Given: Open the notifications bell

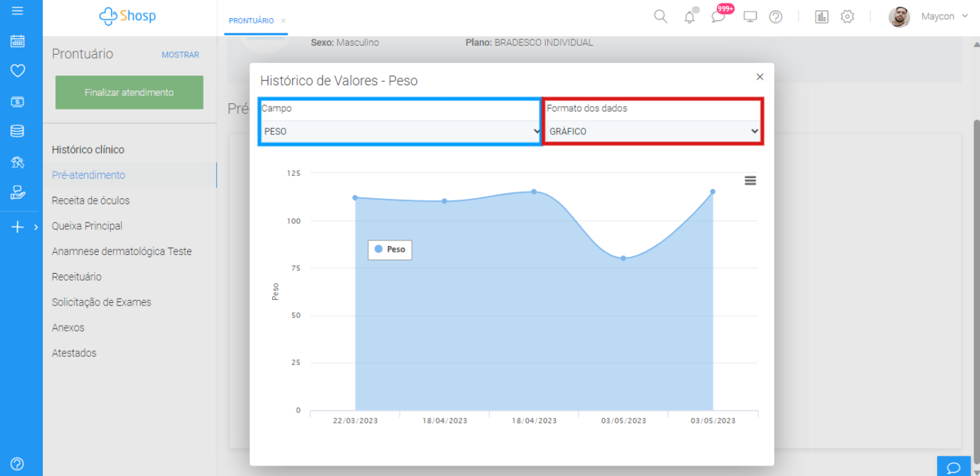Looking at the screenshot, I should click(690, 17).
